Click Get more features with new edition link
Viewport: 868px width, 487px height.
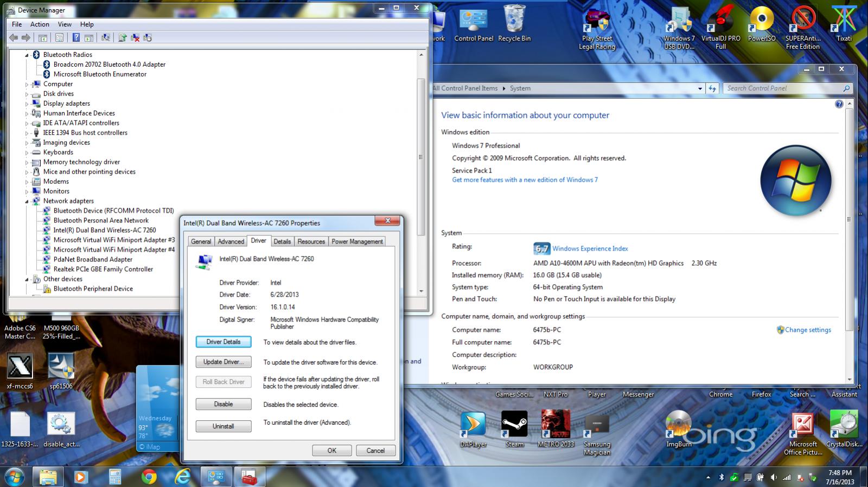(x=525, y=180)
